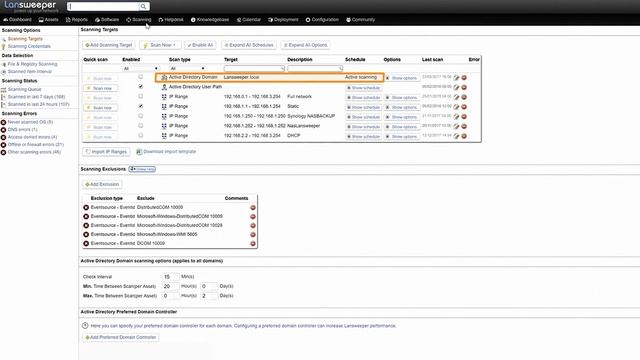Click Expand All Schedules button

[249, 45]
